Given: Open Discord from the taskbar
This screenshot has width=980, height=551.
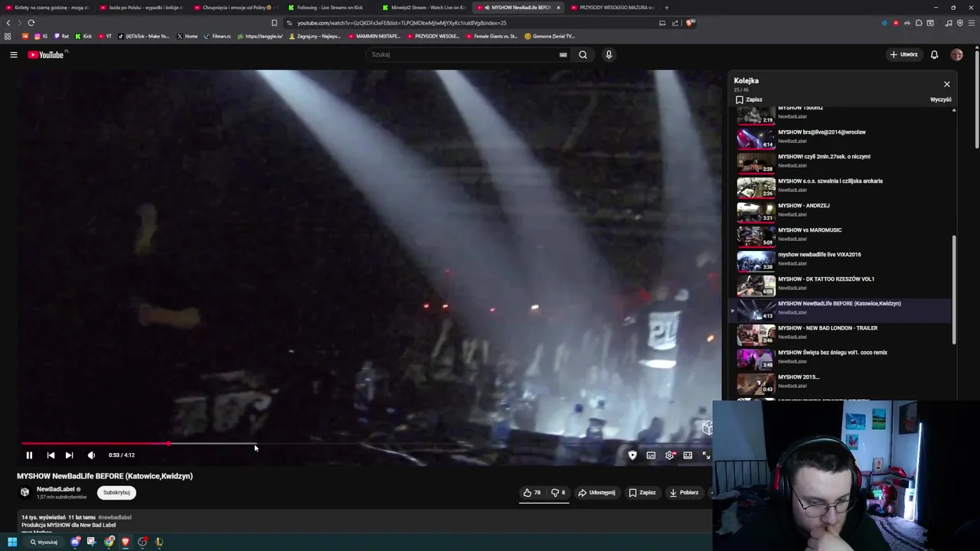Looking at the screenshot, I should pyautogui.click(x=75, y=542).
